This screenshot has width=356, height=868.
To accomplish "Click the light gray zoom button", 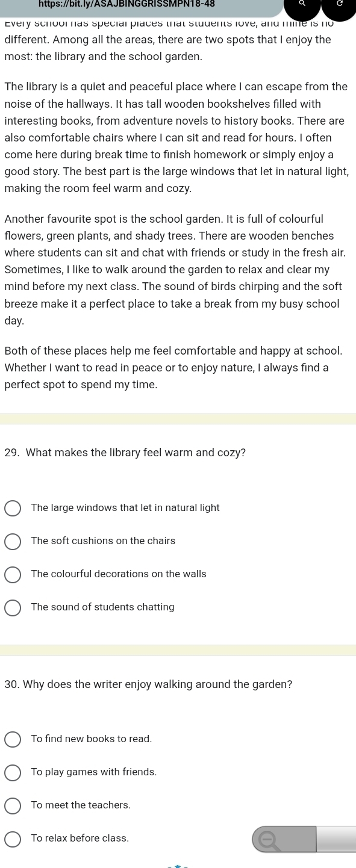I will click(336, 839).
